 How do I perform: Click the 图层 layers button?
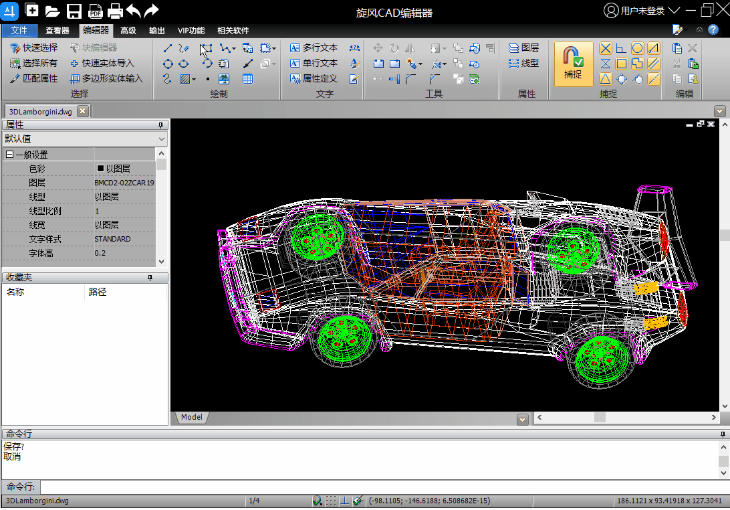click(524, 47)
